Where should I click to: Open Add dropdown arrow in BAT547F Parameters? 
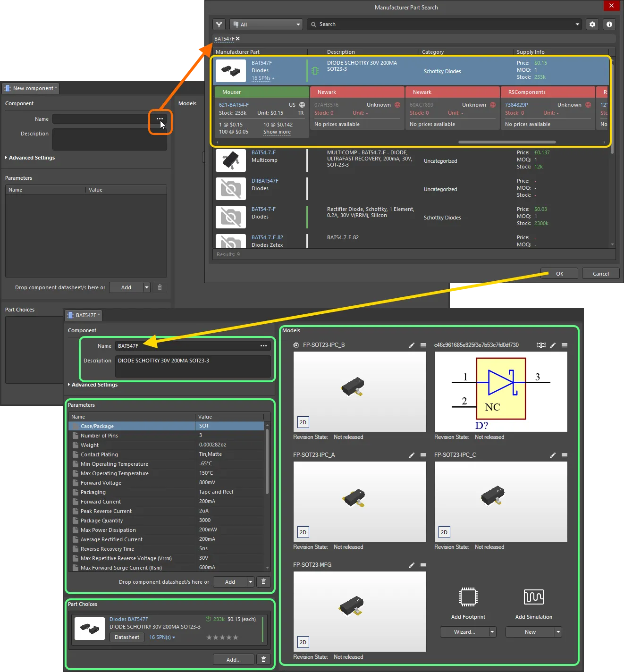(x=251, y=582)
